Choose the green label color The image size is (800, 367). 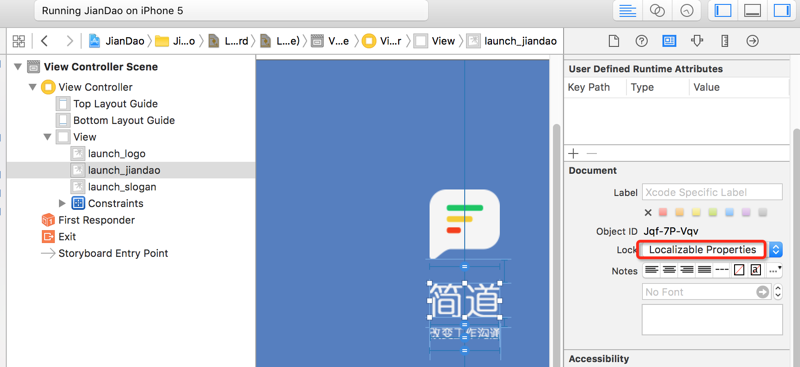pyautogui.click(x=713, y=212)
